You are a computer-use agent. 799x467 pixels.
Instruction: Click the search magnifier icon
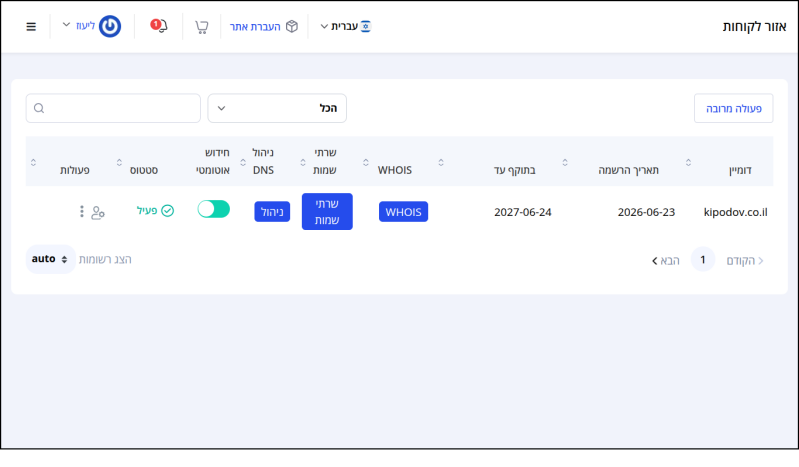coord(39,108)
